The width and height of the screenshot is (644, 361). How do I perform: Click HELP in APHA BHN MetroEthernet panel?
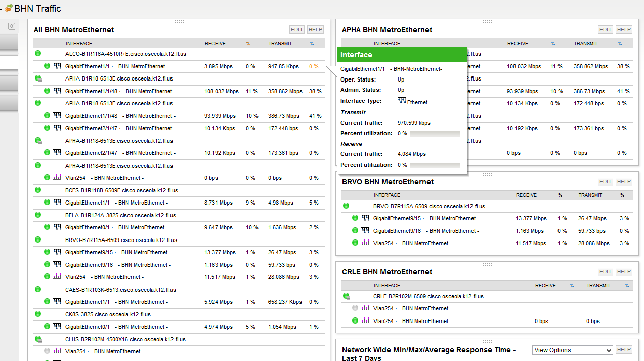[624, 30]
